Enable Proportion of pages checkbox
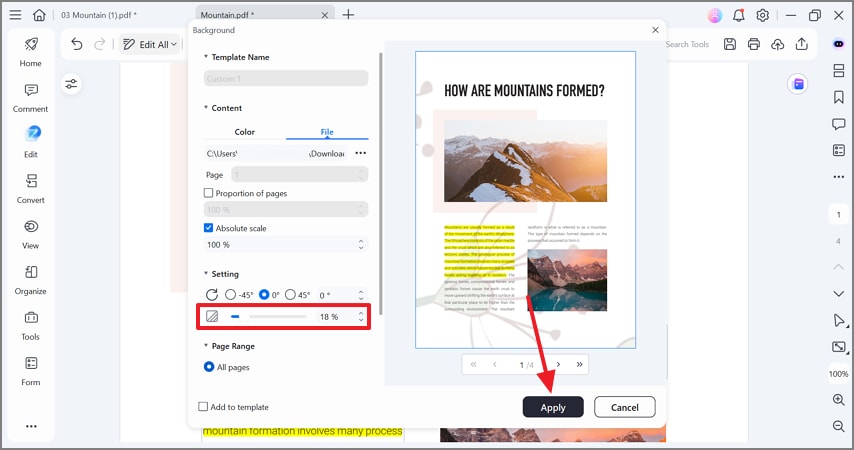The height and width of the screenshot is (450, 854). tap(208, 193)
